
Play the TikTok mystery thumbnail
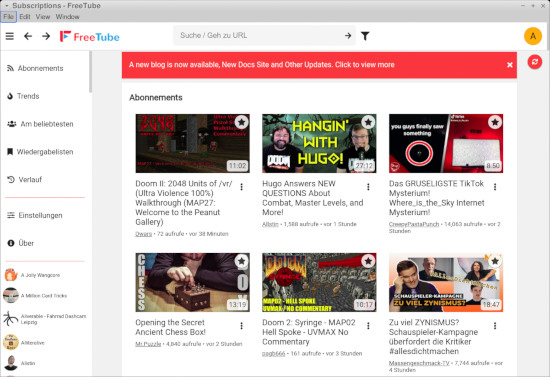(x=446, y=143)
